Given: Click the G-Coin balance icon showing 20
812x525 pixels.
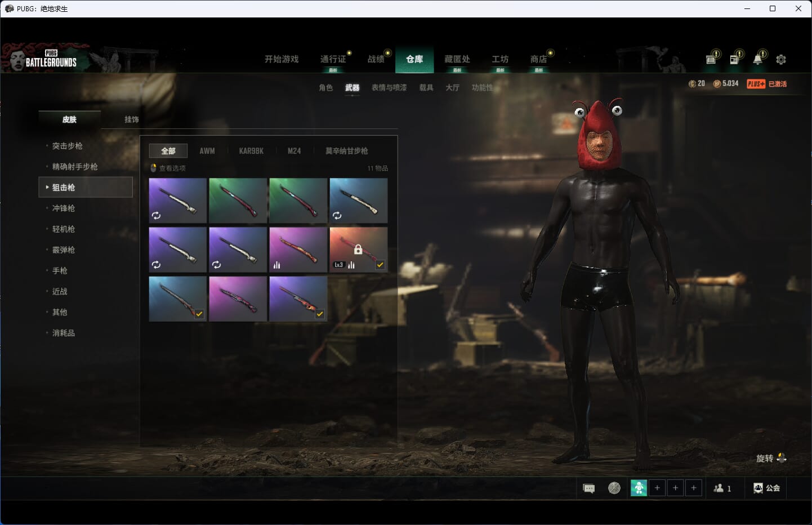Looking at the screenshot, I should point(692,83).
